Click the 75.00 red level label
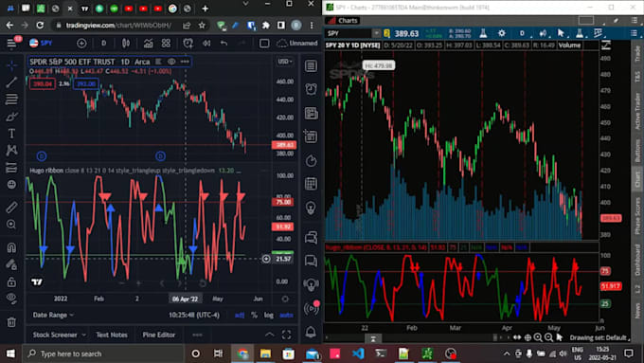644x363 pixels. (x=282, y=202)
